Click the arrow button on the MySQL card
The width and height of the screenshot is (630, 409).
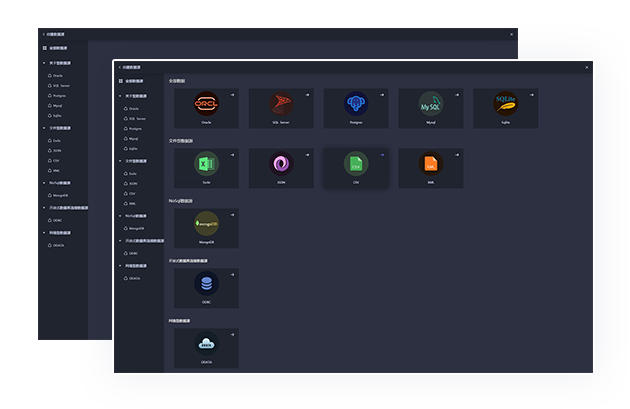coord(456,94)
